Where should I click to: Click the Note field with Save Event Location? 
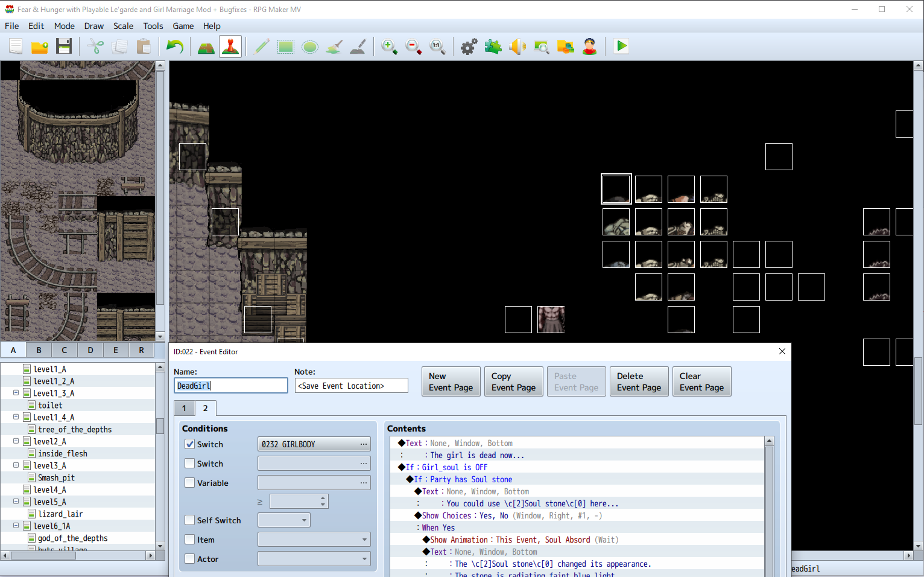(352, 386)
